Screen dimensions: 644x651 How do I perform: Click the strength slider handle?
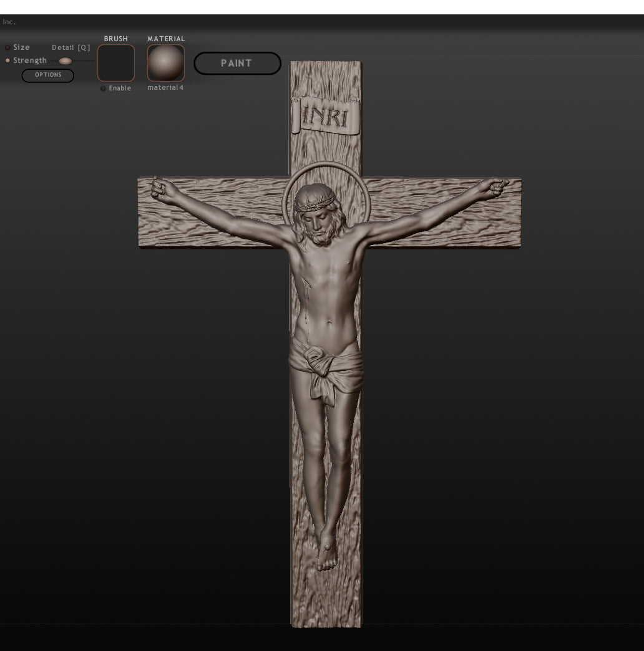tap(65, 61)
